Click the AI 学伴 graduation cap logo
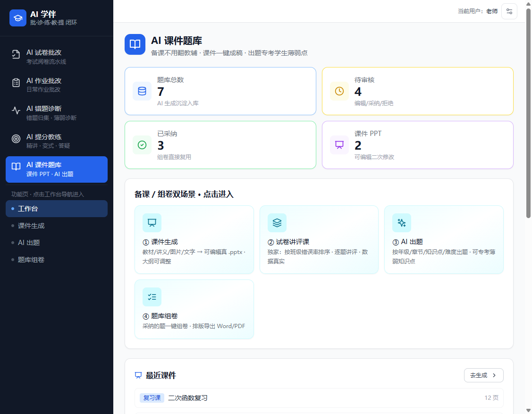 (18, 18)
